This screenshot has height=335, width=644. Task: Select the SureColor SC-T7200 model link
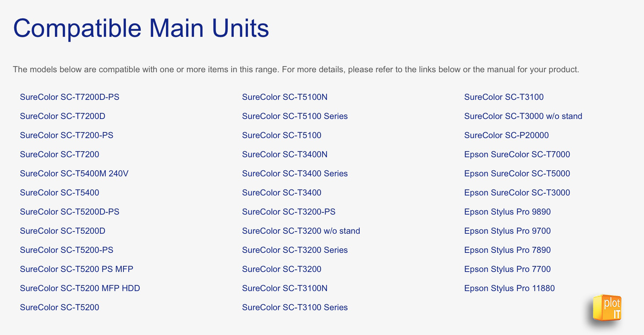coord(60,154)
